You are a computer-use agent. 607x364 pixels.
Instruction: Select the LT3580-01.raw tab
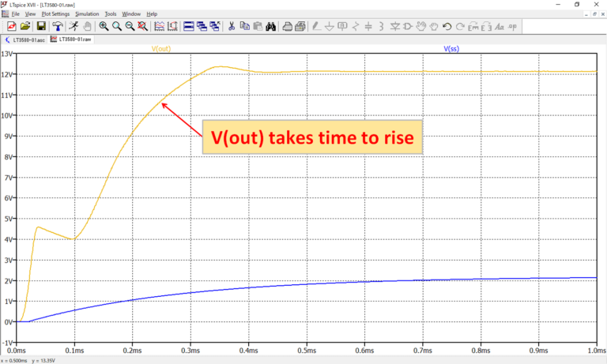pyautogui.click(x=72, y=38)
